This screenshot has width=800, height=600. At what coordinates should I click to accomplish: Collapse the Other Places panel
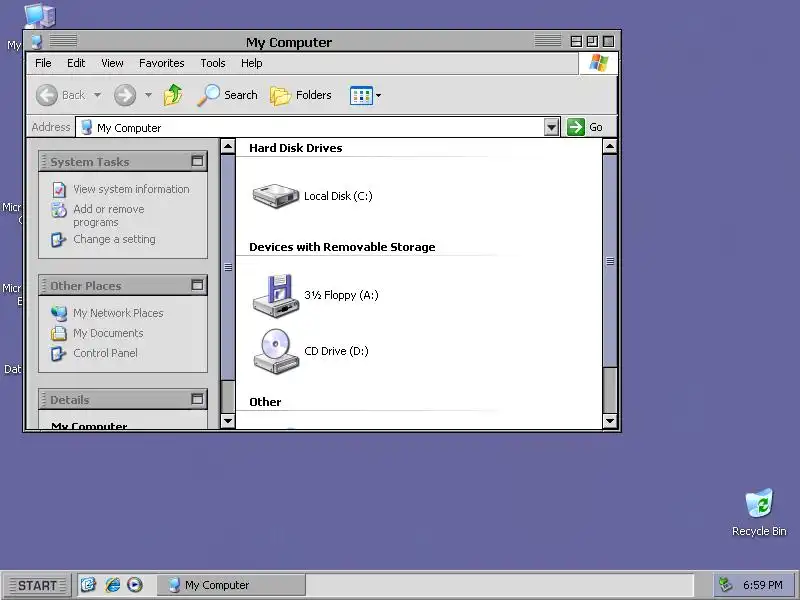tap(197, 285)
